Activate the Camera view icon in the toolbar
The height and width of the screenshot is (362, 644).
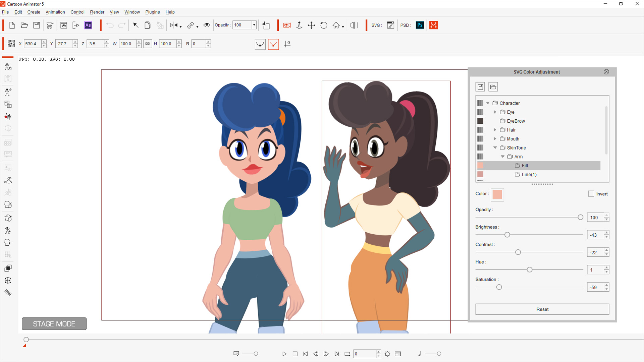pos(287,25)
